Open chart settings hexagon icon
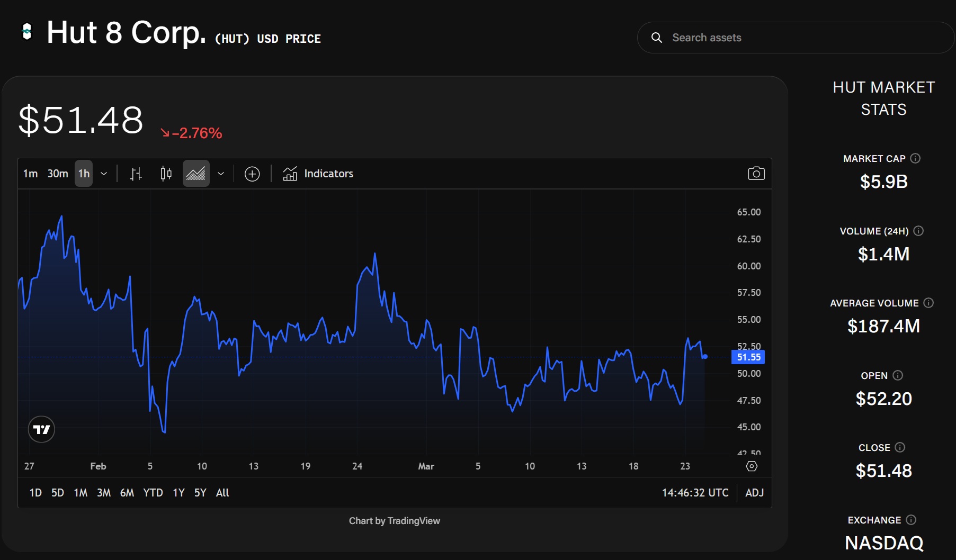Viewport: 956px width, 560px height. (752, 466)
